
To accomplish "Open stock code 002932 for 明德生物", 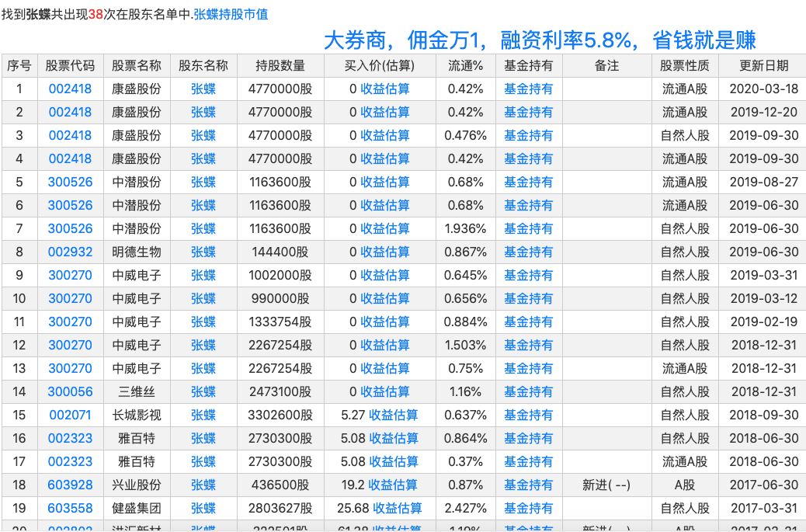I will [70, 252].
